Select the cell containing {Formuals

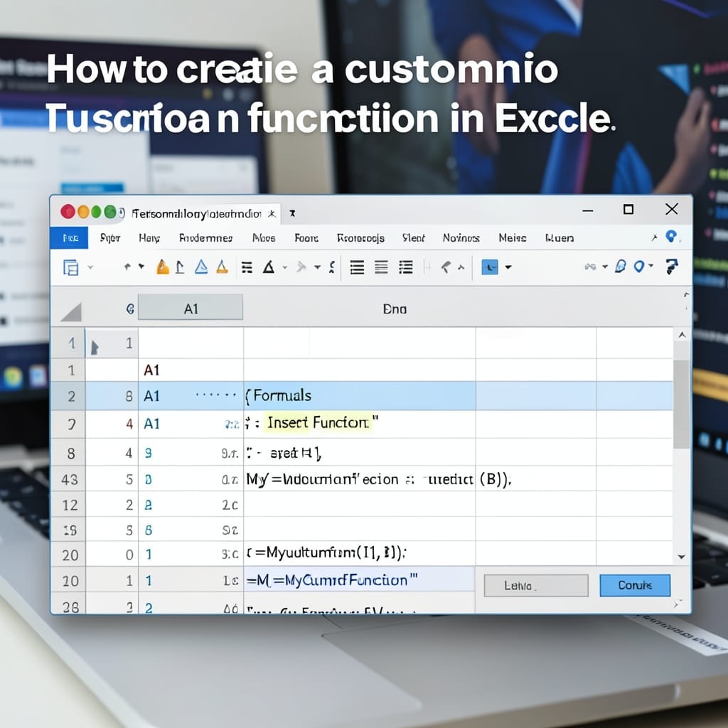pos(359,396)
